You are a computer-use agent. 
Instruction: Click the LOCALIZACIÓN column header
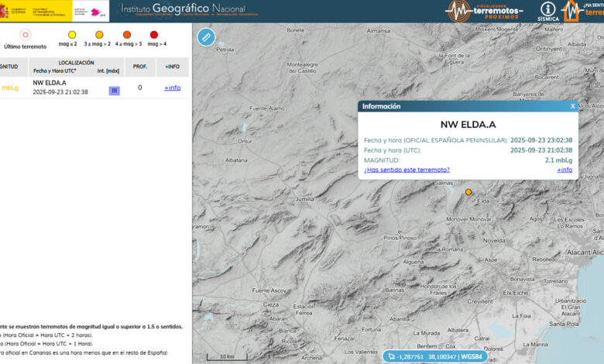[76, 63]
